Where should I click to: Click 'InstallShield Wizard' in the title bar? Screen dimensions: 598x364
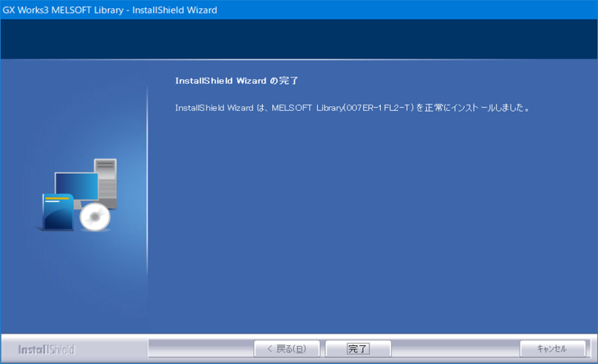click(175, 10)
